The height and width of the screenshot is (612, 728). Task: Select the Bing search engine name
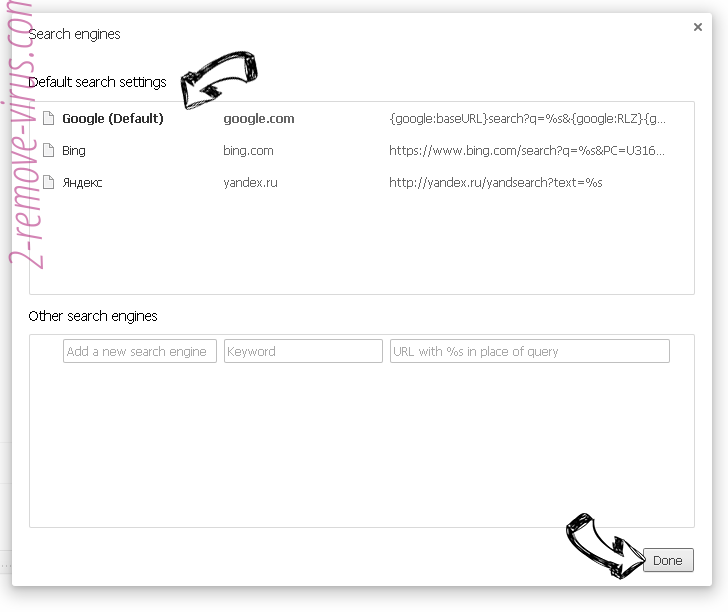tap(74, 151)
